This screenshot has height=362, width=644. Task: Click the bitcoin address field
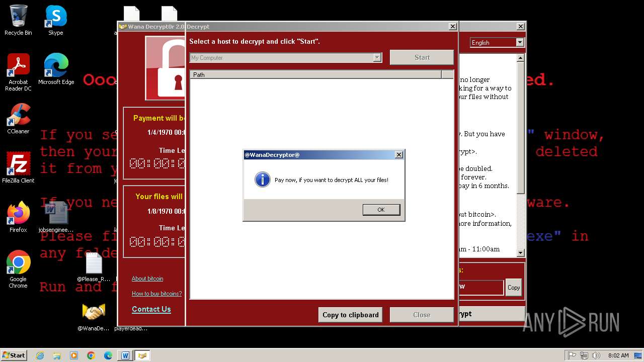[480, 287]
